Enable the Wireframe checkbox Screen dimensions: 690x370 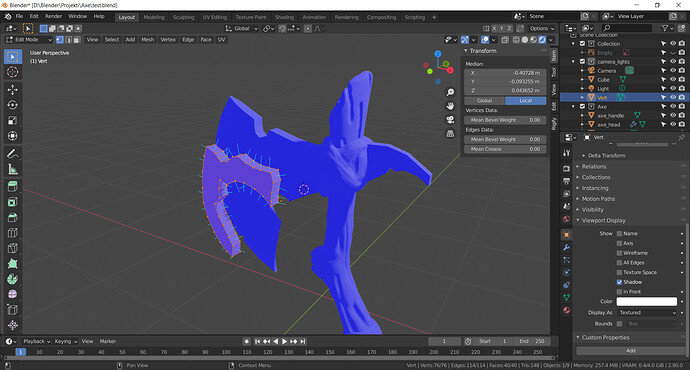[x=619, y=253]
